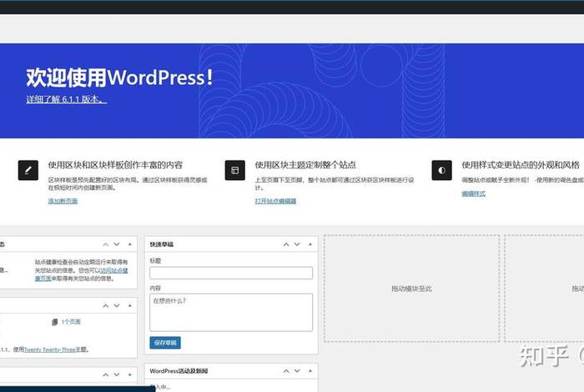Move the site health widget up
Image resolution: width=584 pixels, height=392 pixels.
tap(106, 244)
